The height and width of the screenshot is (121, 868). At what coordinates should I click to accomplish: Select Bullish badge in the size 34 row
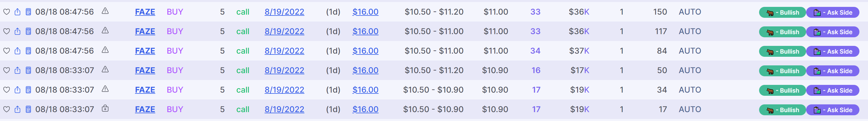[x=782, y=91]
